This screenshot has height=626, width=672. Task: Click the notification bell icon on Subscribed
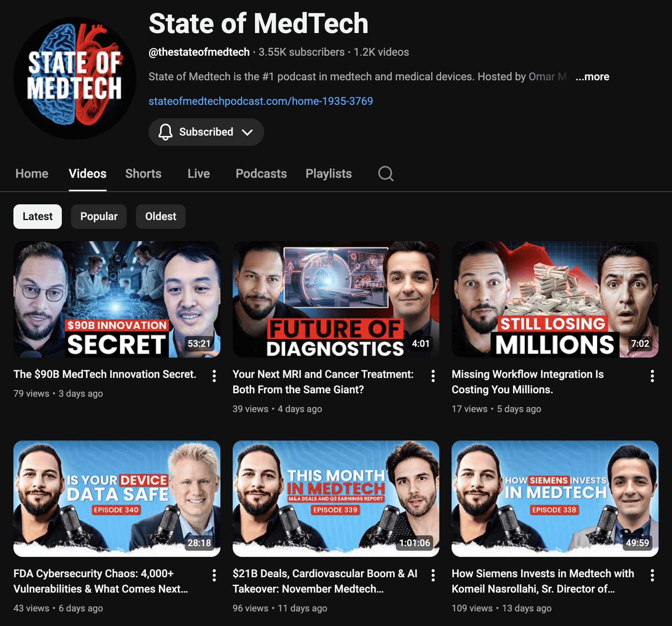(166, 132)
